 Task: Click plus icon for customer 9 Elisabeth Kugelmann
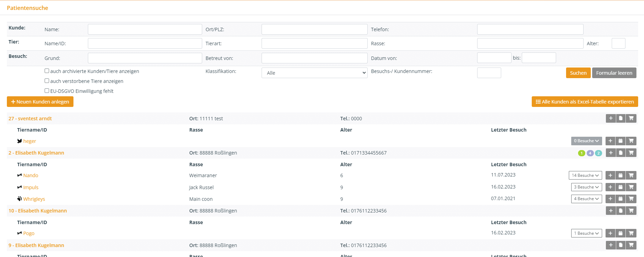click(611, 245)
